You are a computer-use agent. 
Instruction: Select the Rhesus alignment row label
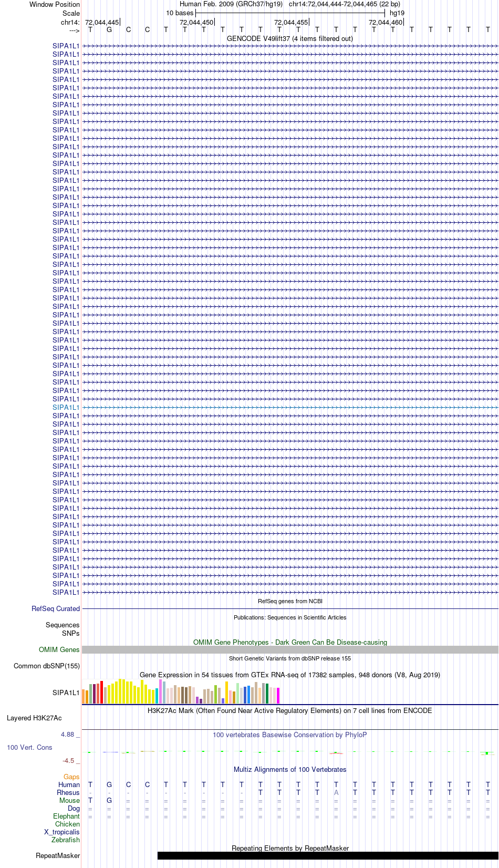coord(68,792)
